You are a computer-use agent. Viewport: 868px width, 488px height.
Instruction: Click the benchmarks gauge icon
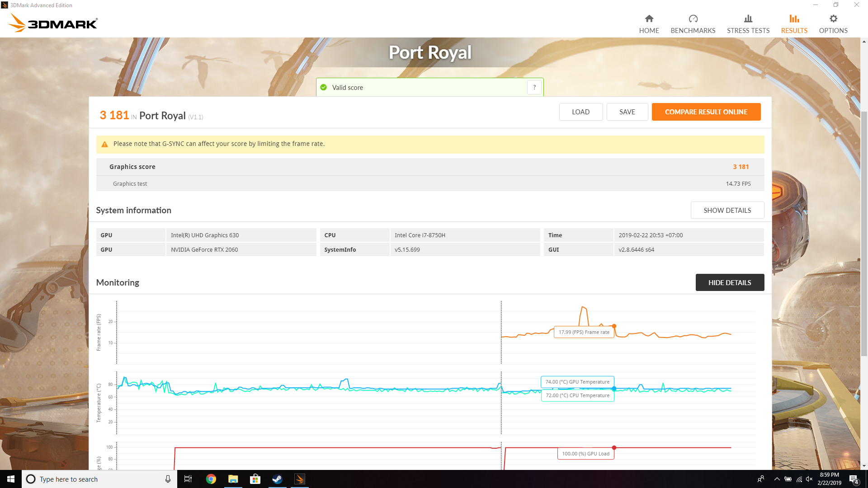click(x=693, y=19)
